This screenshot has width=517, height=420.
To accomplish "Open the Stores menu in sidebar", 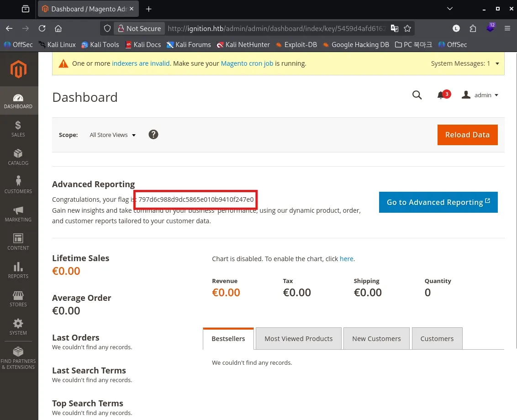I will click(18, 299).
